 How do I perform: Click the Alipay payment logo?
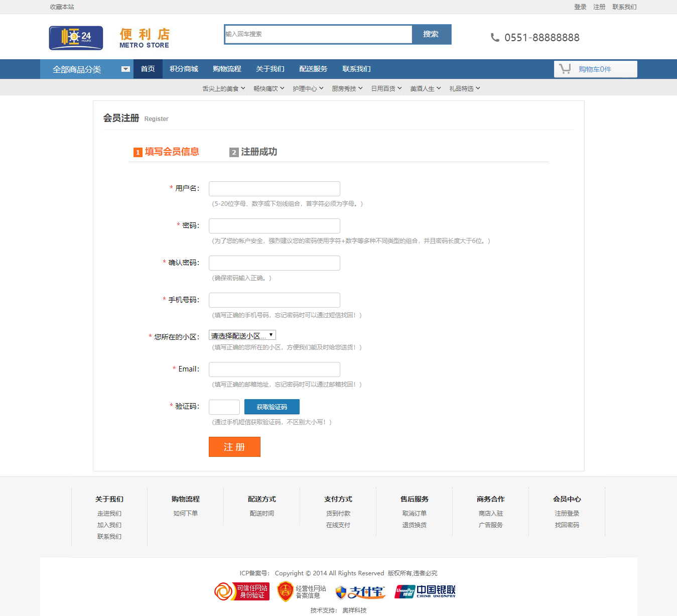[360, 592]
